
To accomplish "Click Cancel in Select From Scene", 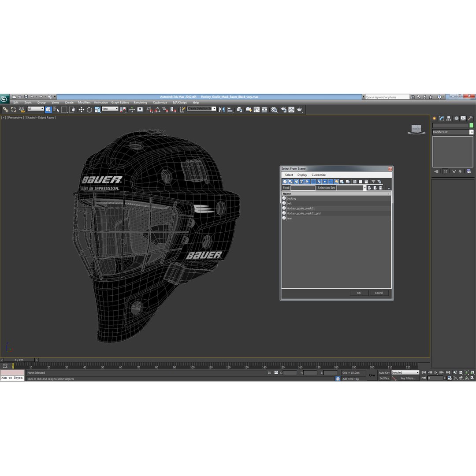I will click(x=379, y=293).
